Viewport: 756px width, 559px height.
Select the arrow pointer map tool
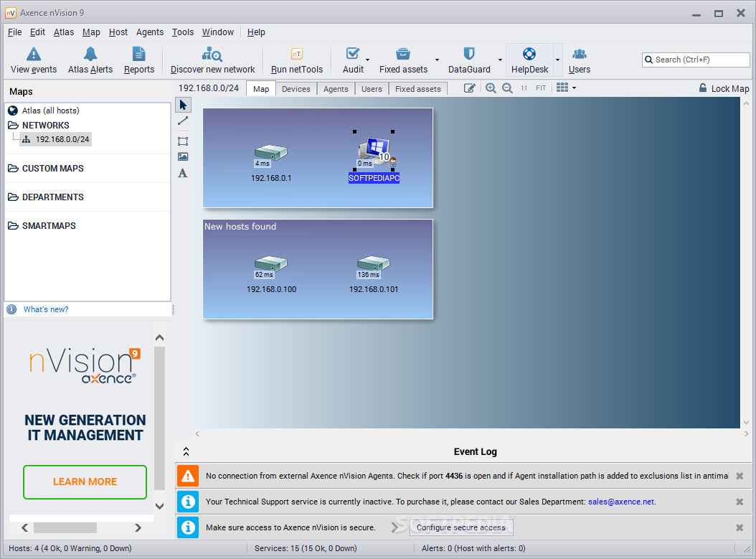point(183,105)
